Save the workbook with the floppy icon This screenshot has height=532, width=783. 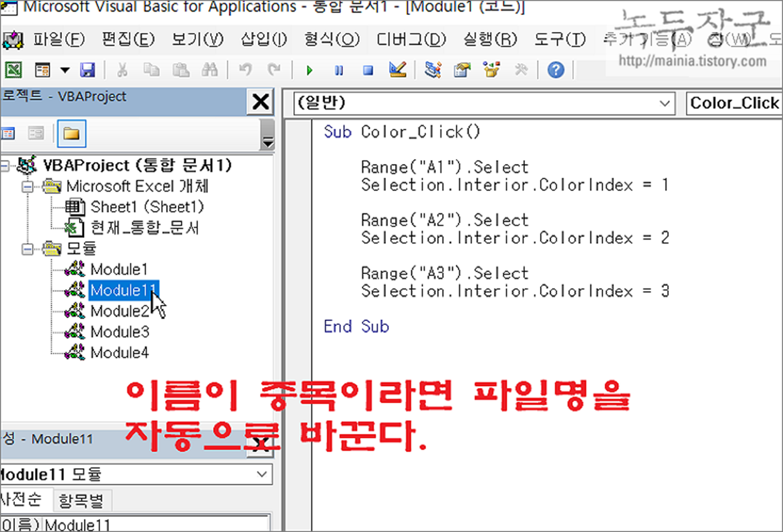tap(87, 69)
